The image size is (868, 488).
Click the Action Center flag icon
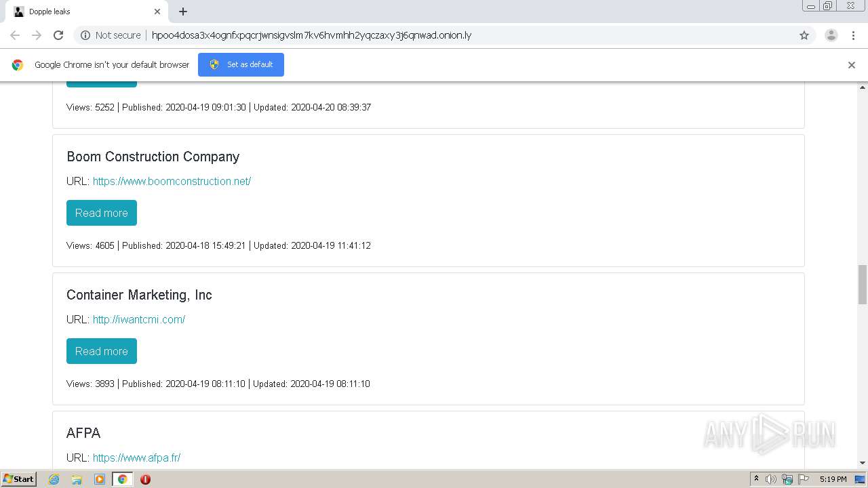pyautogui.click(x=804, y=479)
